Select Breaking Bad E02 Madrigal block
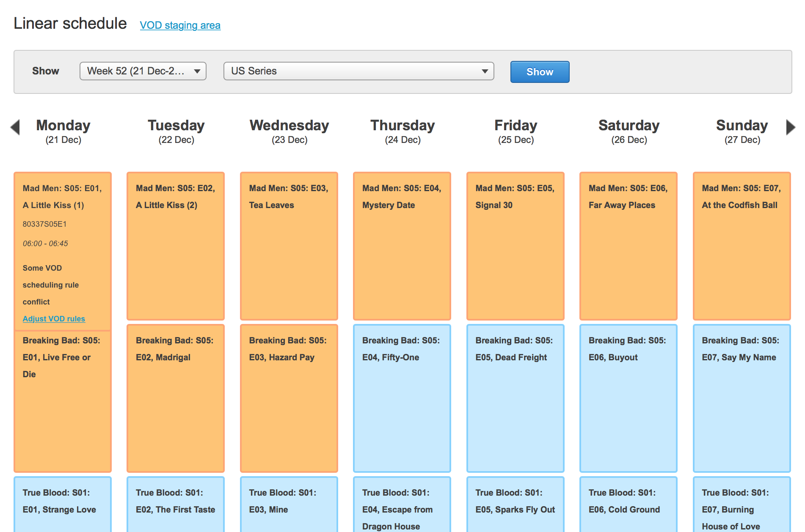This screenshot has height=532, width=805. pyautogui.click(x=176, y=398)
